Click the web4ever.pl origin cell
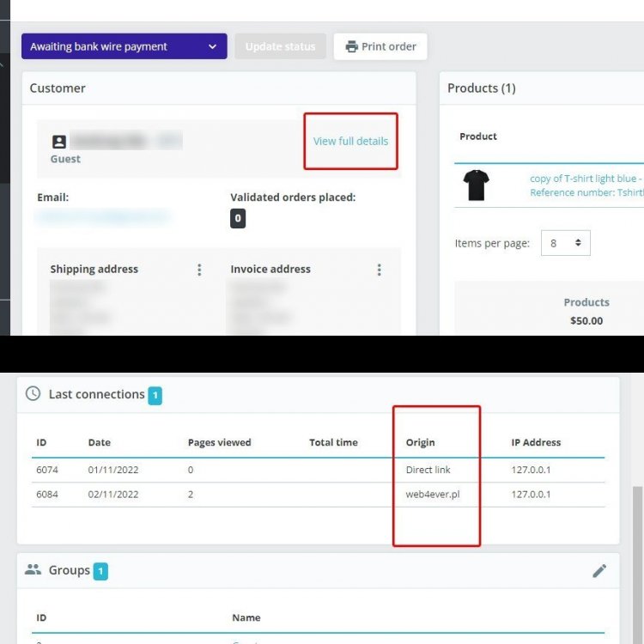Screen dimensions: 644x644 (433, 494)
